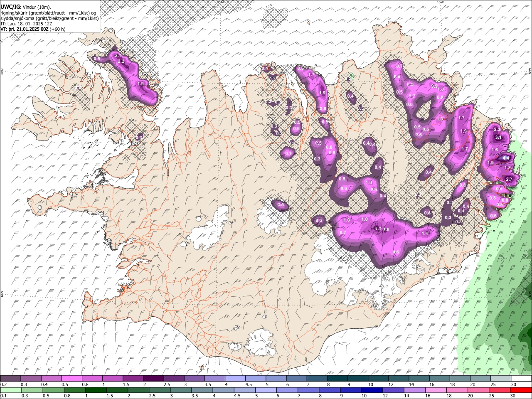Click the '4.4' snowfall value on map
Viewport: 532px width, 399px height.
[x=506, y=158]
